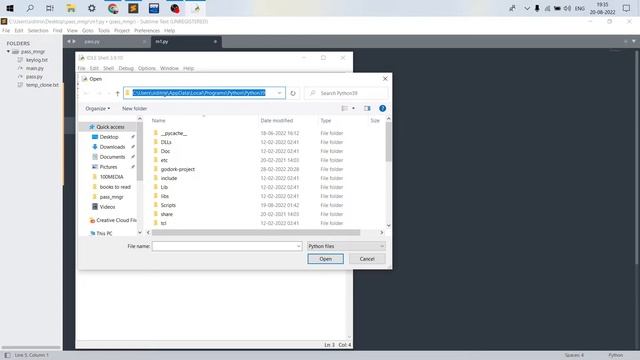Select the DLLs folder
This screenshot has width=640, height=360.
[x=166, y=142]
